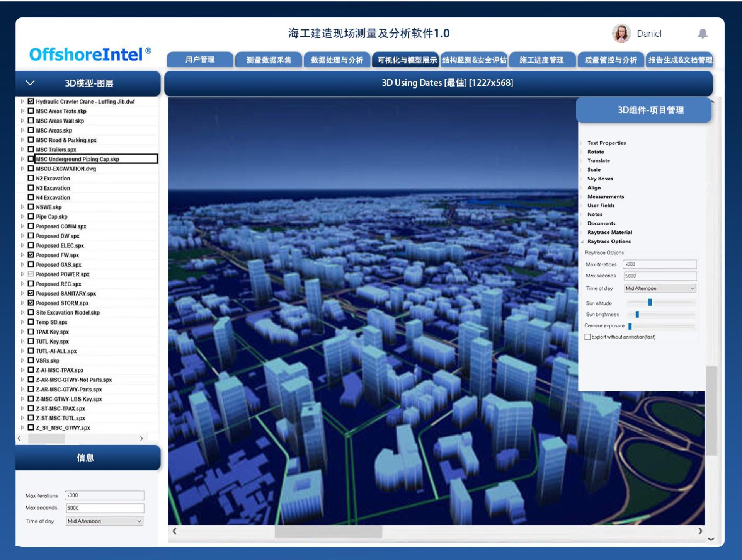The width and height of the screenshot is (742, 560).
Task: Click Max seconds field in 信息 panel
Action: [105, 508]
